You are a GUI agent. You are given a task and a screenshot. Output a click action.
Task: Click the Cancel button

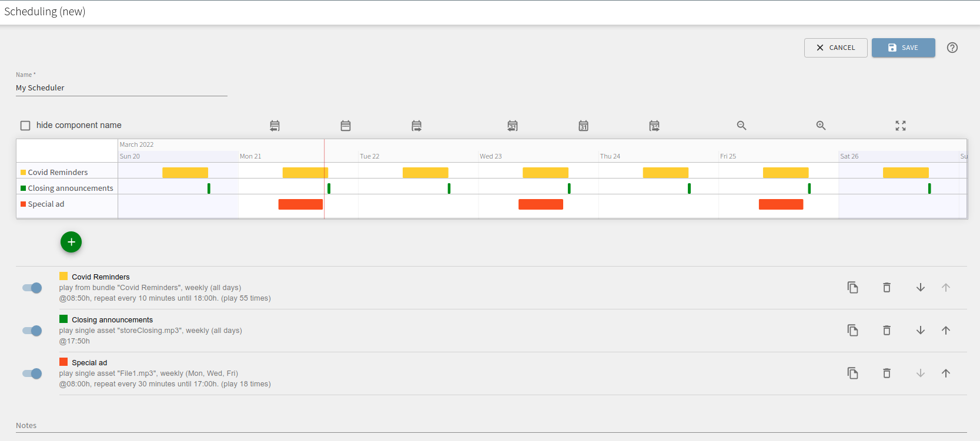835,48
